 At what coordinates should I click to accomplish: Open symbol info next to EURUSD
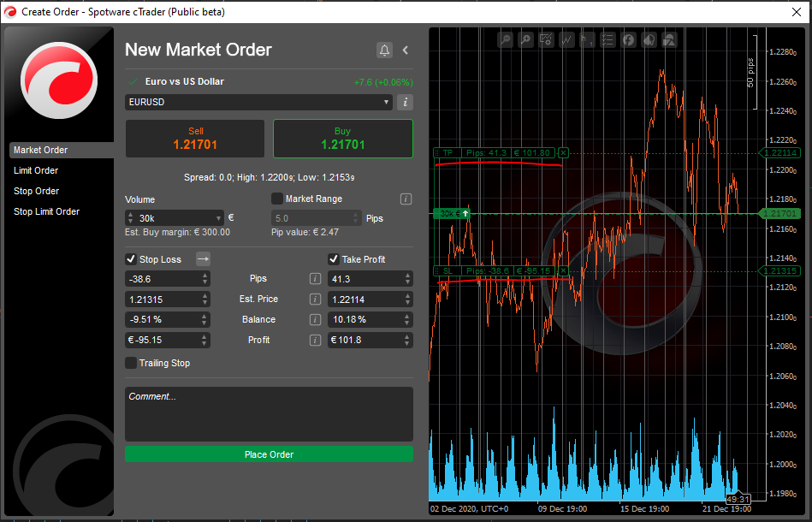click(405, 102)
